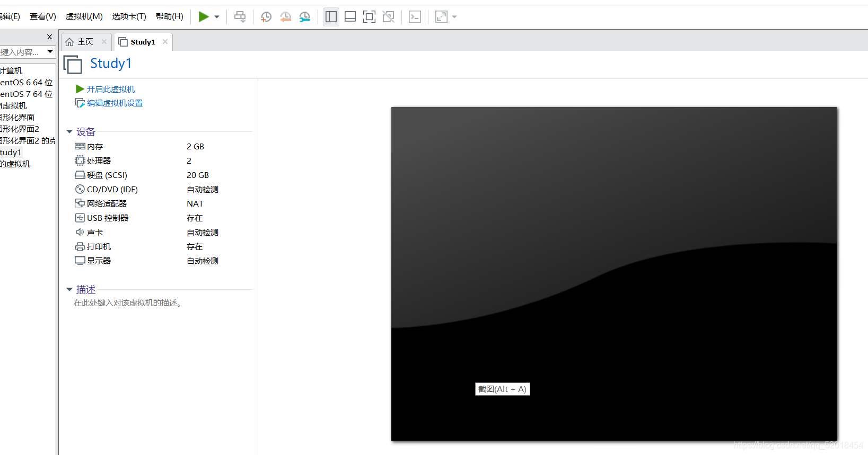
Task: Close the Study1 tab
Action: tap(165, 42)
